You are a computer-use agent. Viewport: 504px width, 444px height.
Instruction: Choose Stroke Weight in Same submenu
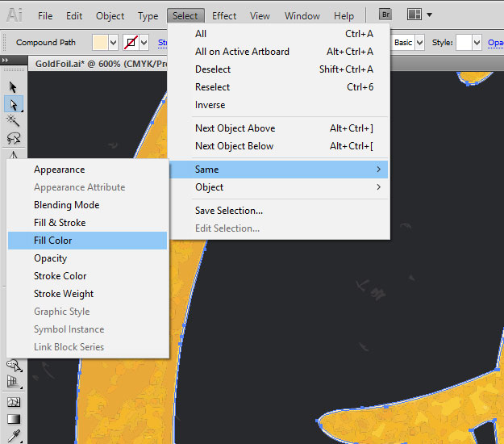(x=64, y=294)
